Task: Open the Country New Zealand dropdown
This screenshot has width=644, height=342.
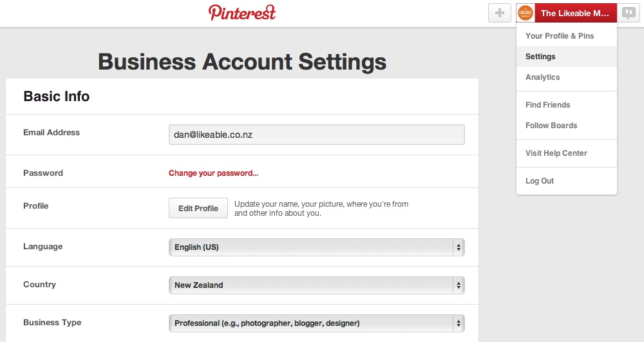Action: 317,285
